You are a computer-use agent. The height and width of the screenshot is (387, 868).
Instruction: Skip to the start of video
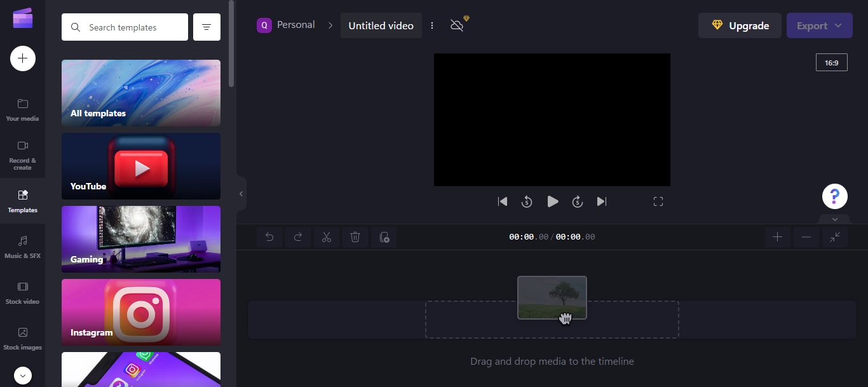[503, 201]
